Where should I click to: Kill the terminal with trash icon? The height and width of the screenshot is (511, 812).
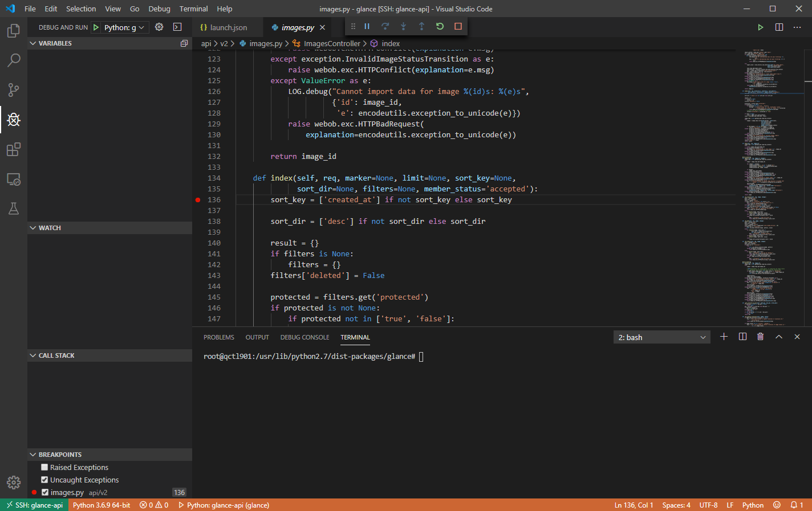760,337
